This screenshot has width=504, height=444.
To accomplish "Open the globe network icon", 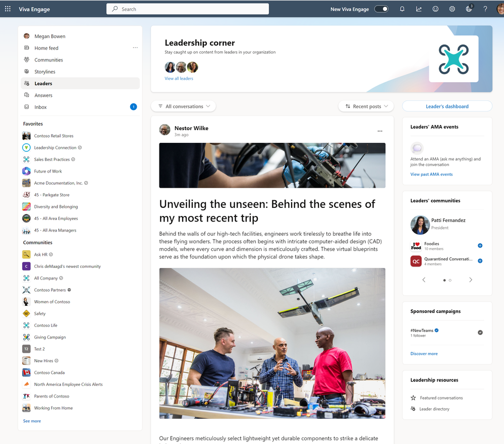I will pos(469,9).
